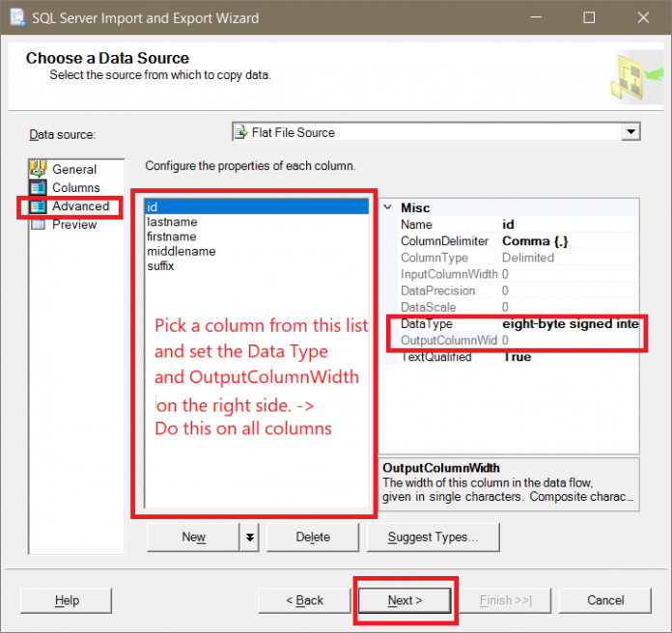This screenshot has height=633, width=672.
Task: Click the Delete column button
Action: pyautogui.click(x=312, y=537)
